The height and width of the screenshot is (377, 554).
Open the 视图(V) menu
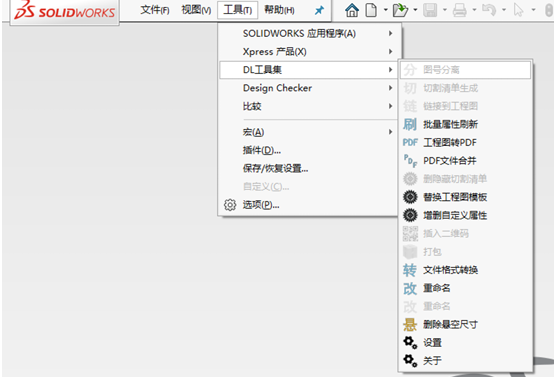(196, 10)
